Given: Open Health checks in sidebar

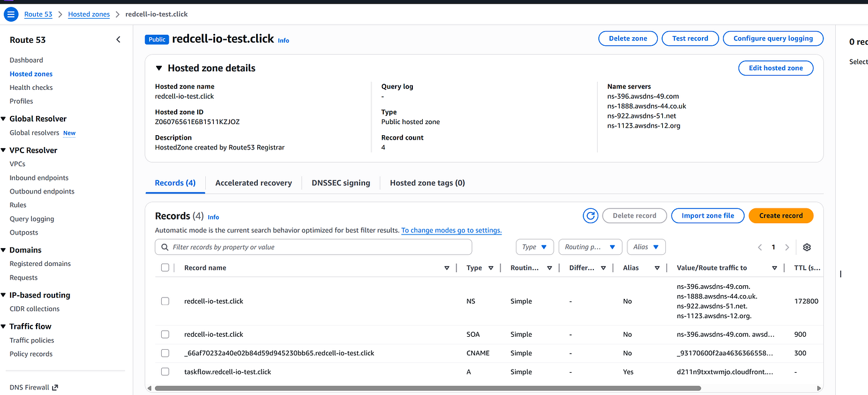Looking at the screenshot, I should [x=31, y=87].
